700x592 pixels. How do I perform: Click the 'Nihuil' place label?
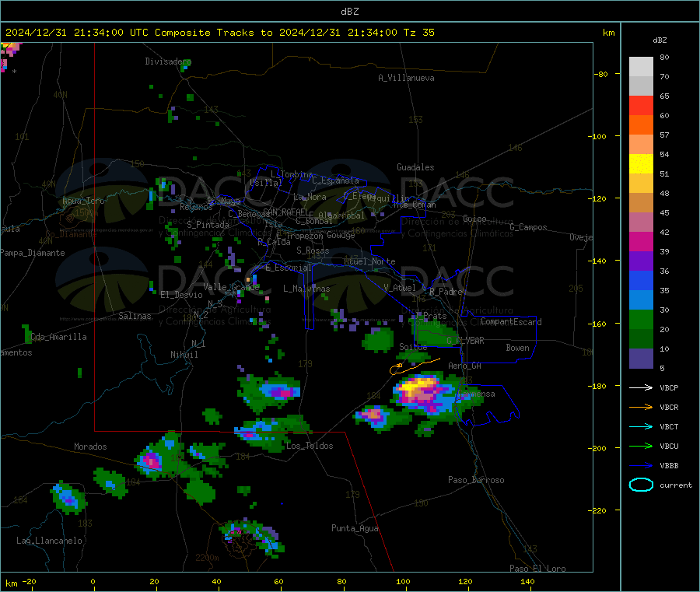(184, 355)
